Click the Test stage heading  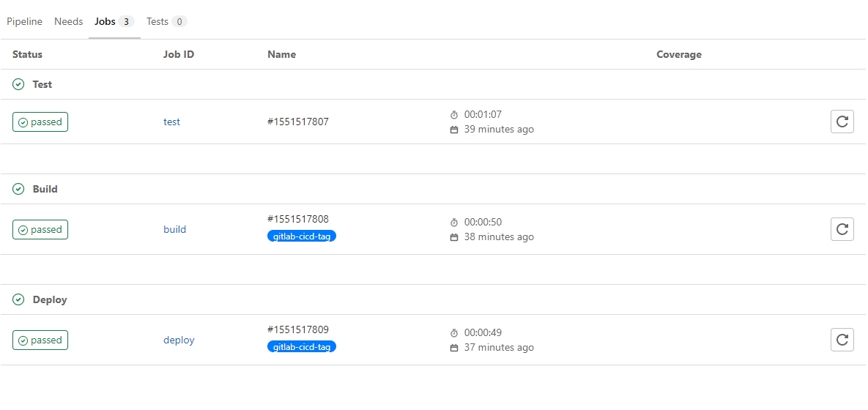point(42,84)
